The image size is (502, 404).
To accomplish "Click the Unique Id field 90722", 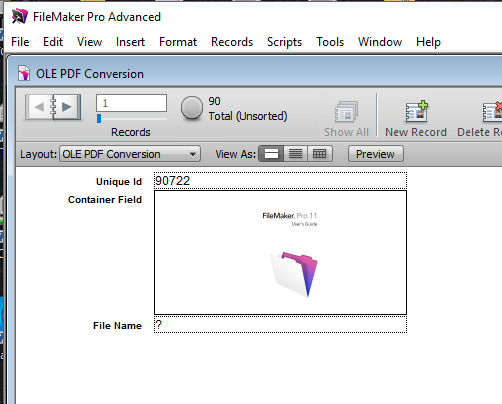I will click(280, 181).
